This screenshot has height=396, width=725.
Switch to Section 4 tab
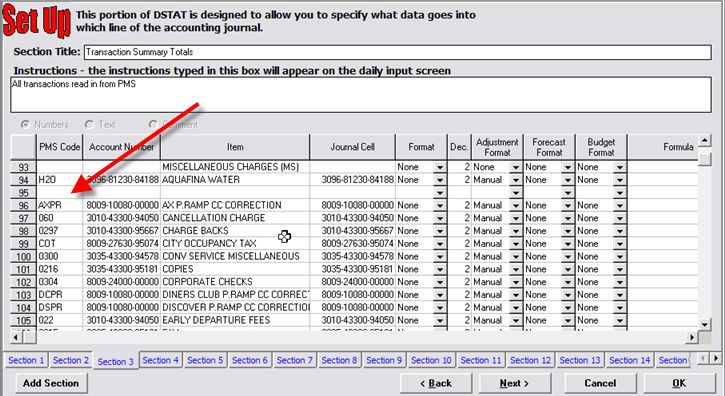click(x=160, y=360)
